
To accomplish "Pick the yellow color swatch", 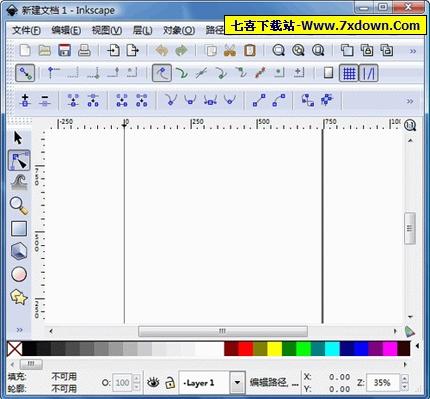I will (275, 349).
